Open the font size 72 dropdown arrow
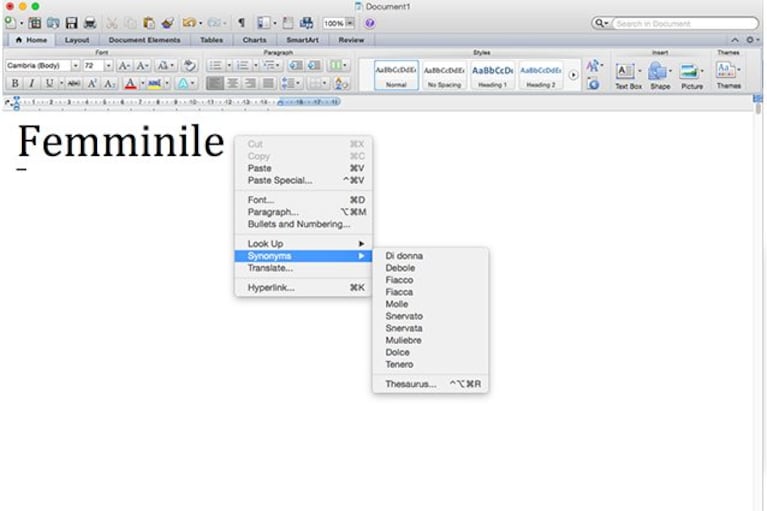 (108, 66)
